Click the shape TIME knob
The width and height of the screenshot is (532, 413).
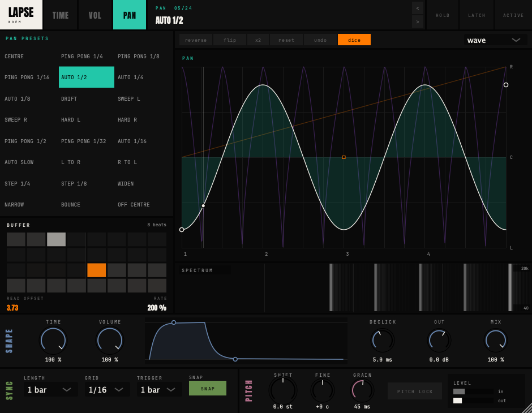pyautogui.click(x=53, y=341)
